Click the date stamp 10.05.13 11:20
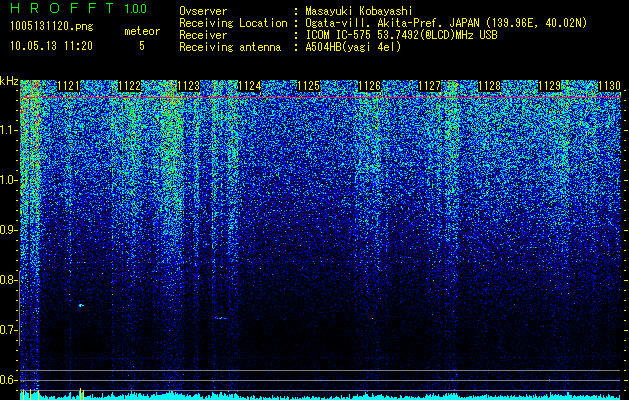 [x=51, y=46]
